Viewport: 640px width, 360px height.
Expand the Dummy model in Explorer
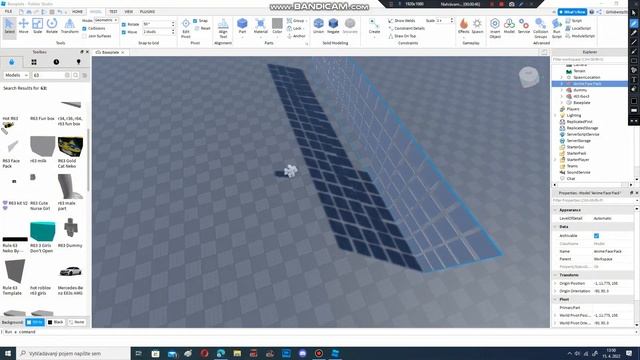click(562, 90)
